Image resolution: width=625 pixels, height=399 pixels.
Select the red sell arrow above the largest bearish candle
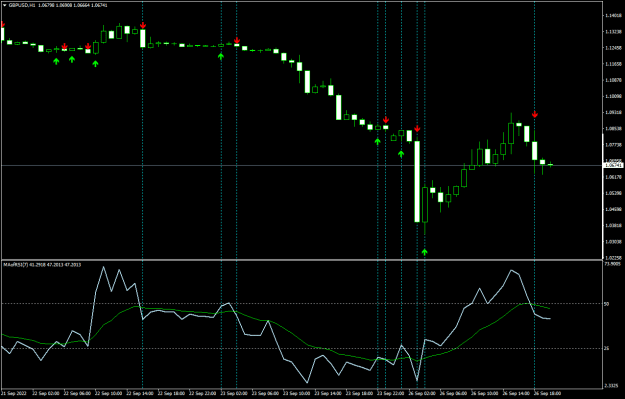(x=417, y=128)
